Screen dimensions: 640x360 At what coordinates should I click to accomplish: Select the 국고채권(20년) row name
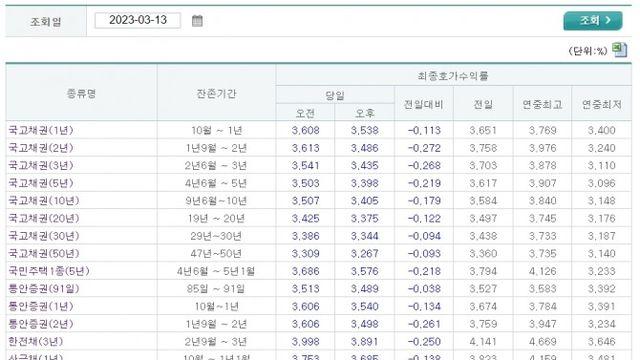tap(44, 218)
